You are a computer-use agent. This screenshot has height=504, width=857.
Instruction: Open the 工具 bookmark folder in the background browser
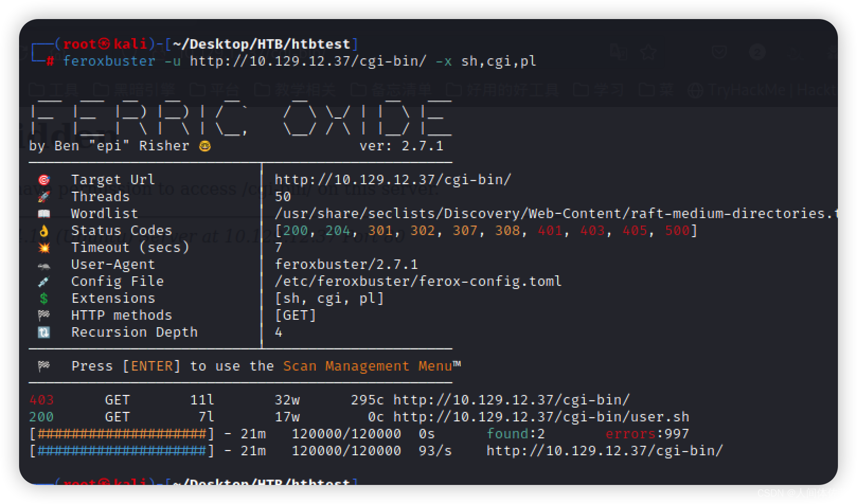55,90
